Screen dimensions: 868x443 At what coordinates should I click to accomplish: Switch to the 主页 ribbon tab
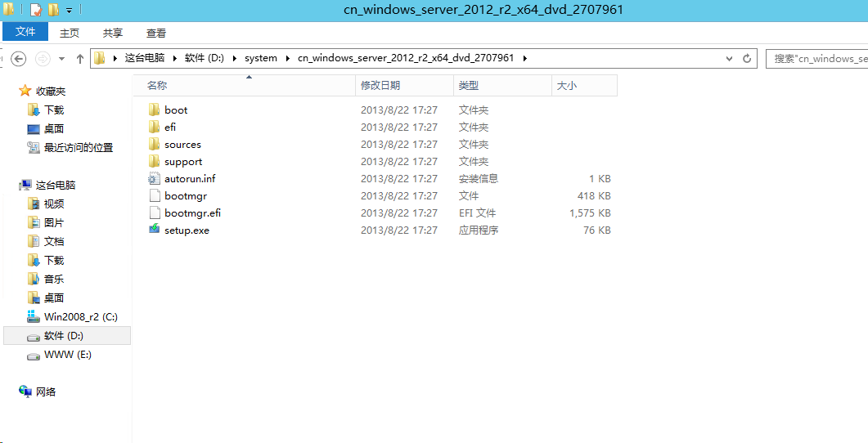click(x=70, y=34)
